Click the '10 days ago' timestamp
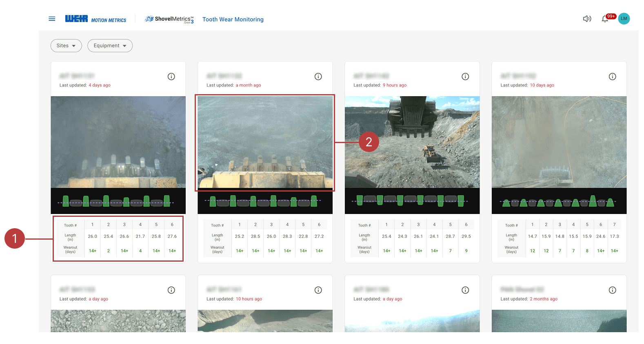This screenshot has width=644, height=344. [542, 85]
